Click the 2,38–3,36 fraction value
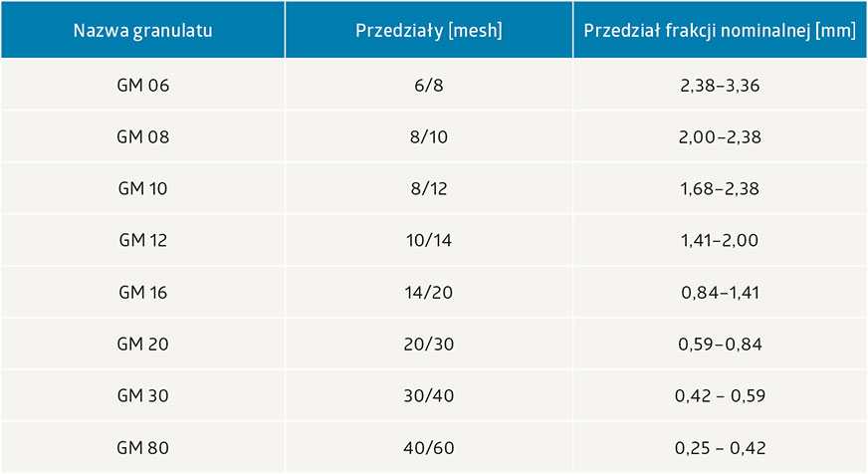This screenshot has width=868, height=474. pos(720,86)
